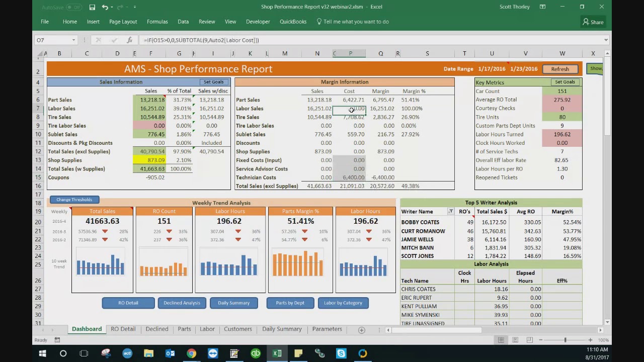Open Skype from taskbar
644x362 pixels.
pos(341,353)
